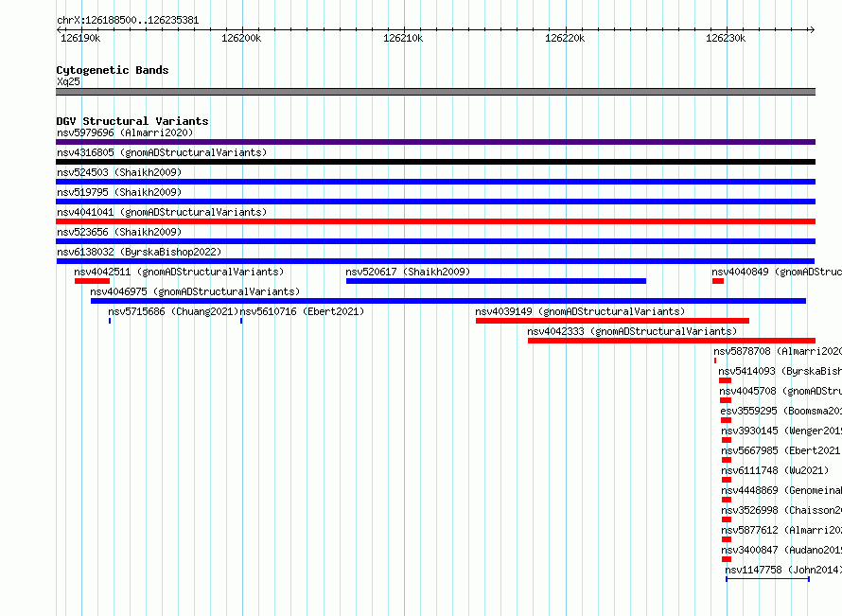Select the nsv4040849 small red bar
The width and height of the screenshot is (842, 616).
pos(718,281)
